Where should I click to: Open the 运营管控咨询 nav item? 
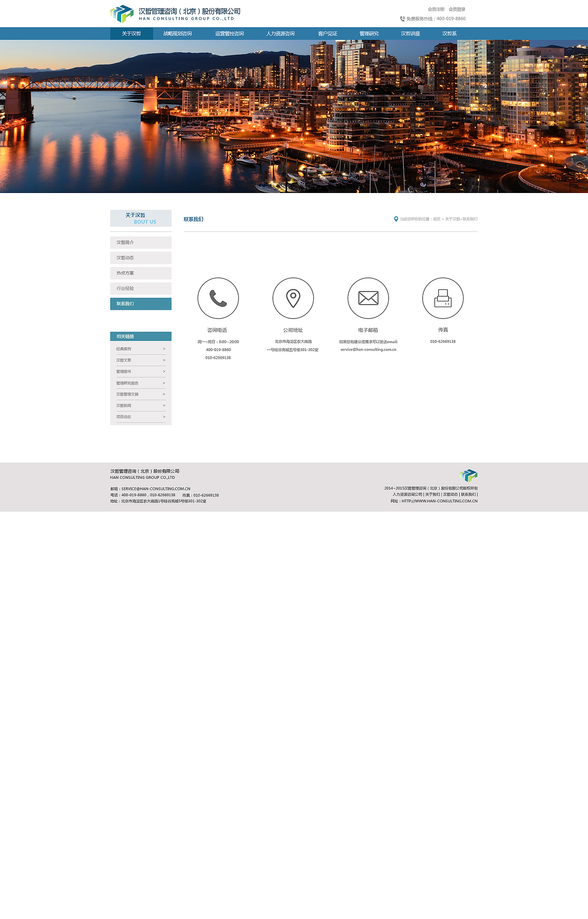coord(229,34)
